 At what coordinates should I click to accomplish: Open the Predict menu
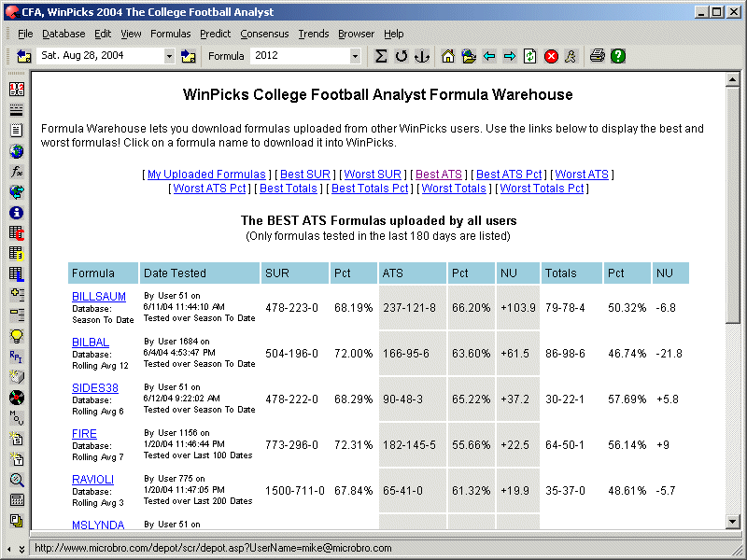[216, 34]
